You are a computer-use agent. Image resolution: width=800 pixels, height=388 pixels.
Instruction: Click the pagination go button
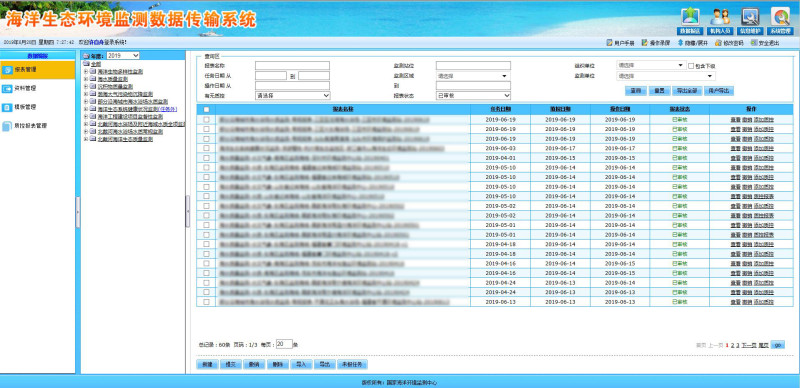[x=778, y=345]
